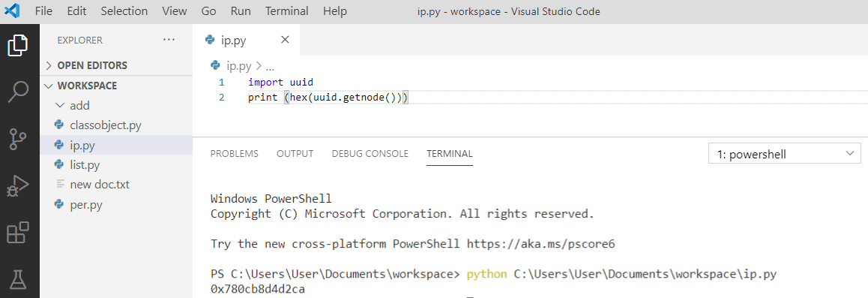Open the Source Control view
This screenshot has height=298, width=868.
click(18, 139)
